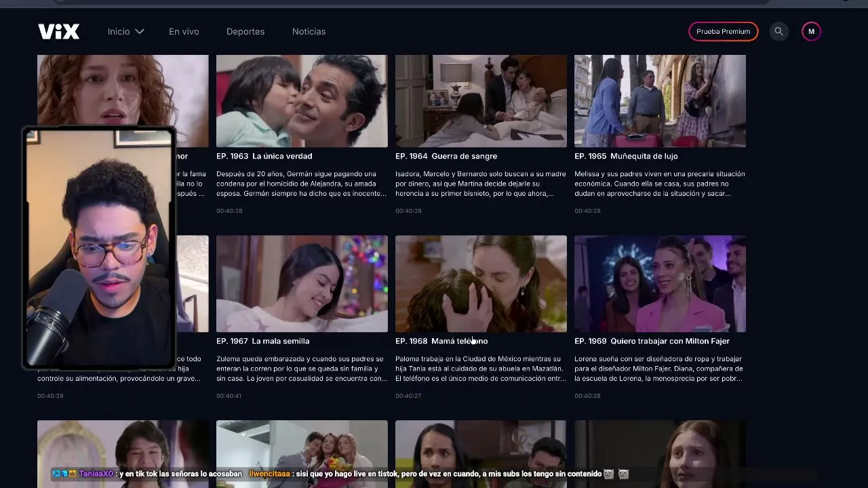Open the search magnifier icon
Screen dimensions: 868x488
click(778, 31)
